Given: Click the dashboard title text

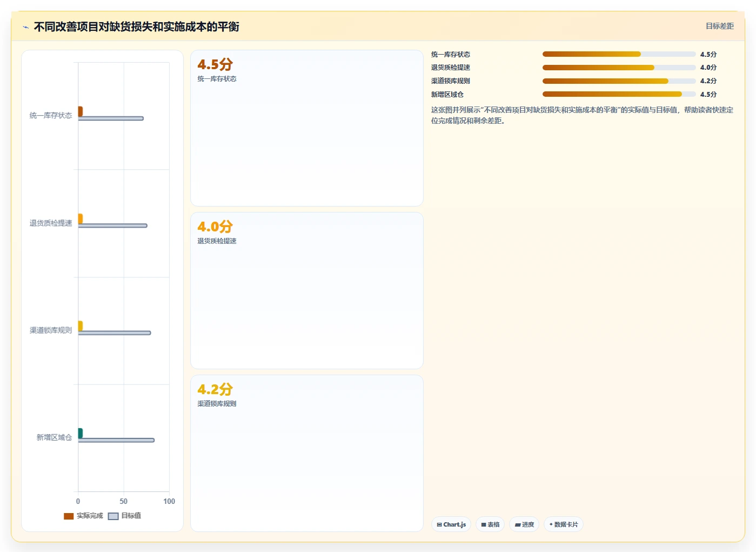Looking at the screenshot, I should (136, 26).
